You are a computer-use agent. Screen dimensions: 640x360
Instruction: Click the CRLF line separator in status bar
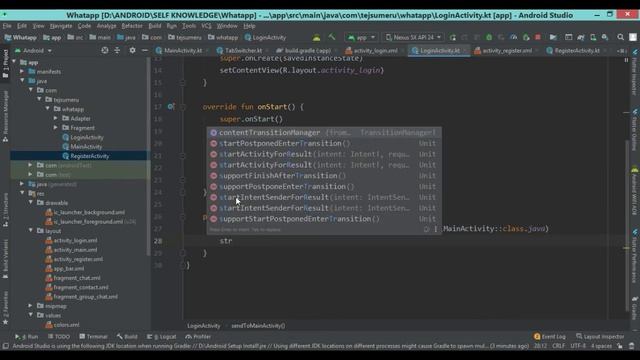tap(558, 346)
